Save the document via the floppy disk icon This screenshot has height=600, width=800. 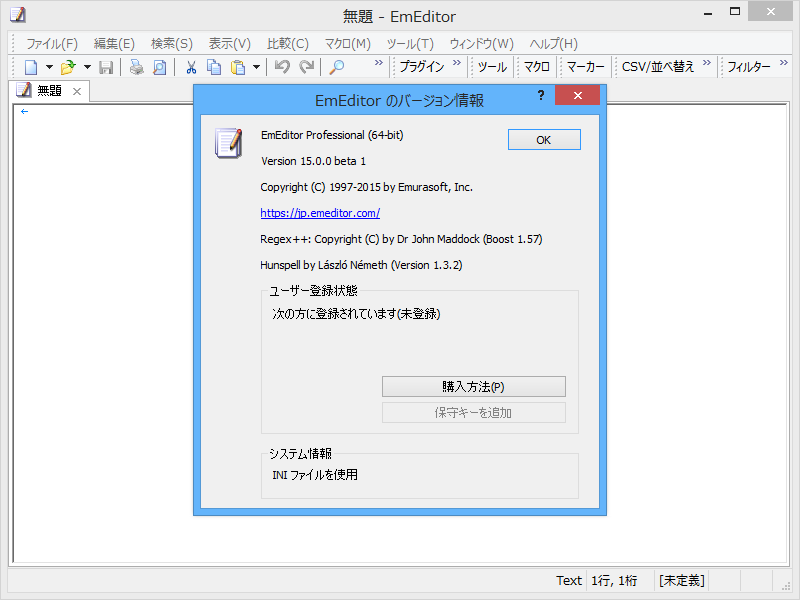click(106, 66)
